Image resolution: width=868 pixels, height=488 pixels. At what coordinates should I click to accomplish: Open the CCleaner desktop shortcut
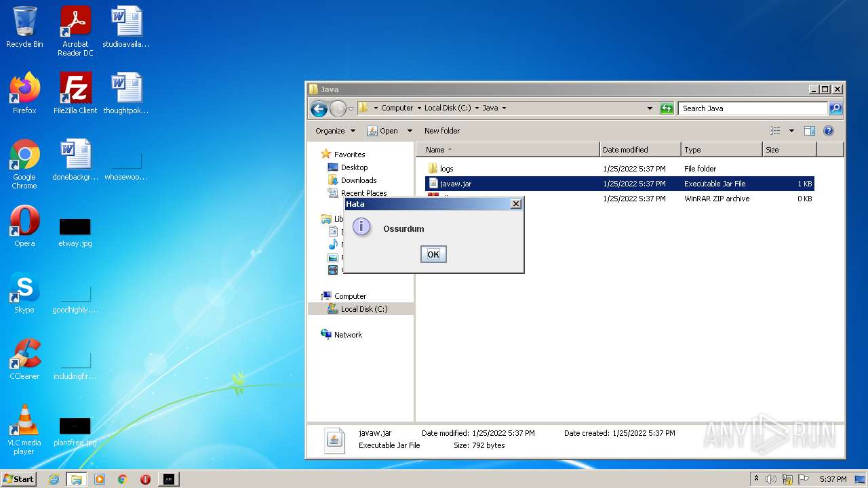point(24,359)
